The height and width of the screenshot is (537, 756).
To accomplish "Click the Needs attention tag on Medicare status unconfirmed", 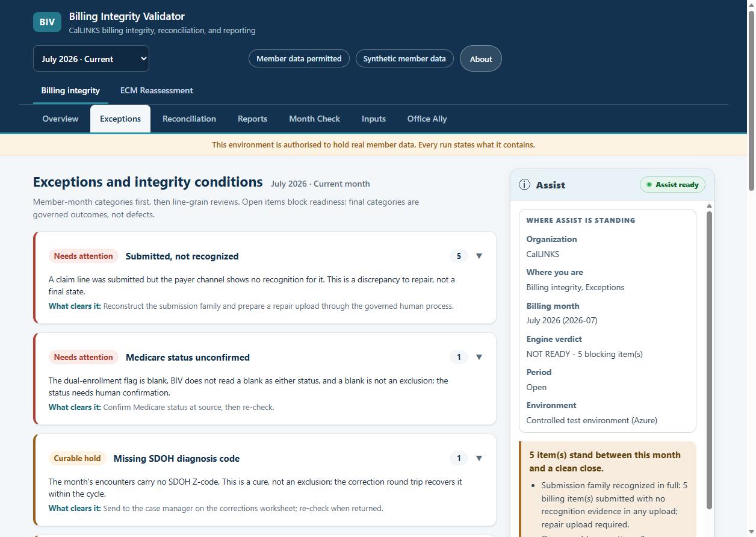I will pyautogui.click(x=83, y=357).
